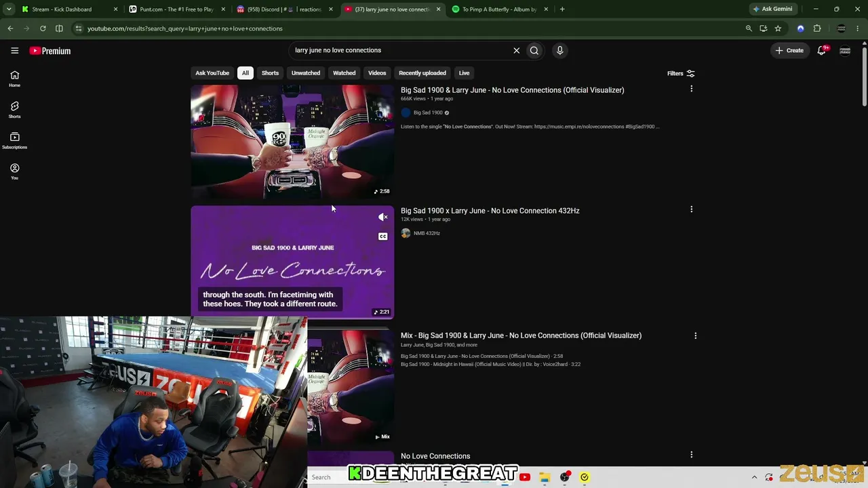Open search Filters

pos(681,73)
